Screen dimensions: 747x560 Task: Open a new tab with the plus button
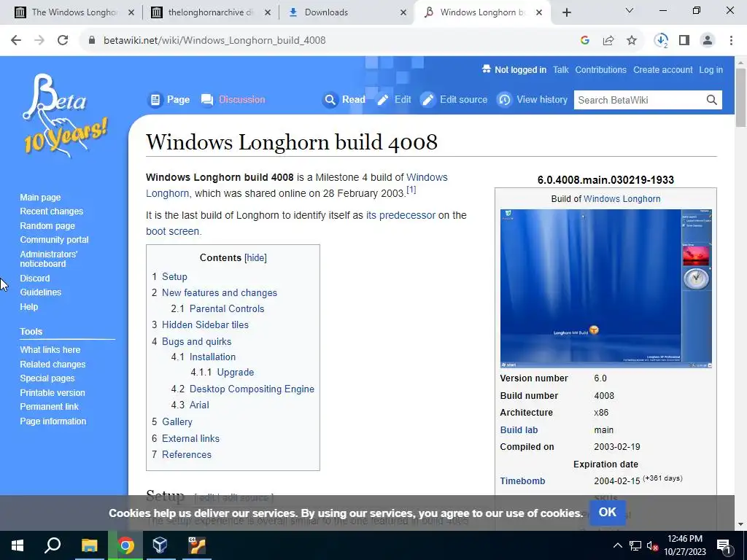click(x=566, y=12)
